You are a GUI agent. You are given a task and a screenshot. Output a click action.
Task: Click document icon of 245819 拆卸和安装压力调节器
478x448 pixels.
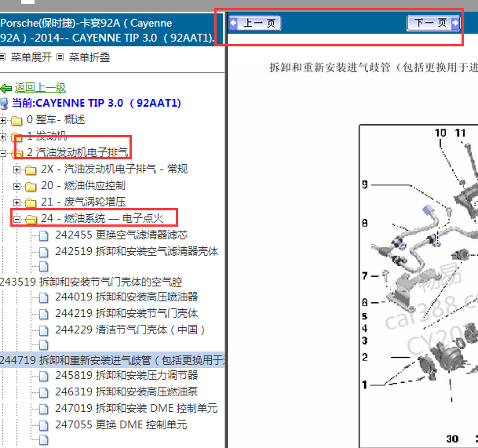coord(44,376)
